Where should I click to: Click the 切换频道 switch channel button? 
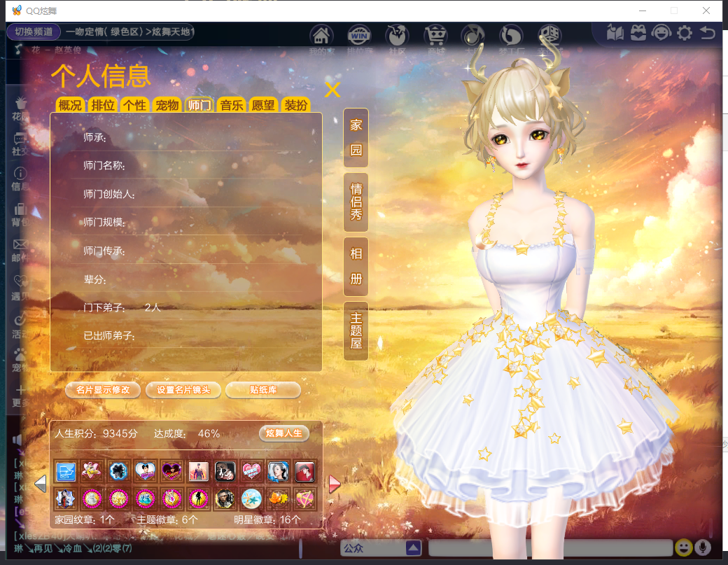[34, 32]
